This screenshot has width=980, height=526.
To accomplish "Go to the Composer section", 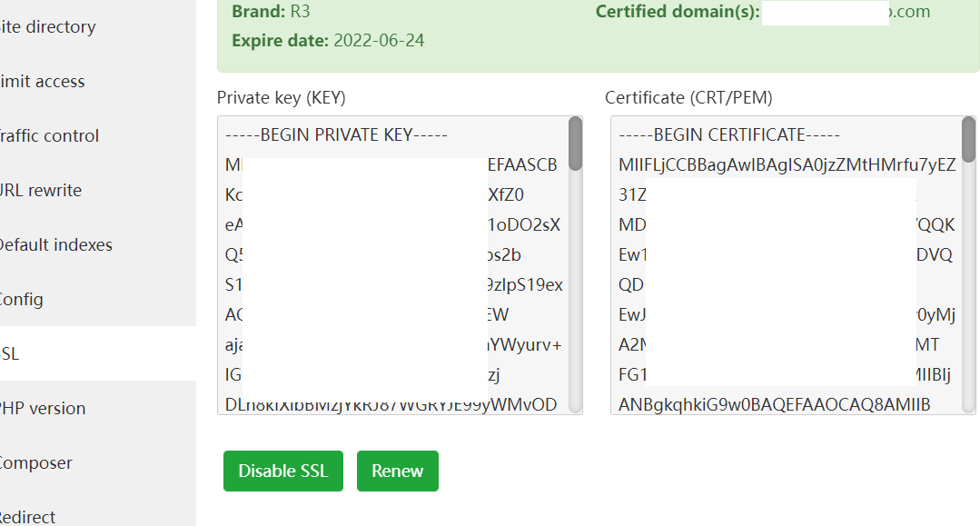I will click(36, 463).
